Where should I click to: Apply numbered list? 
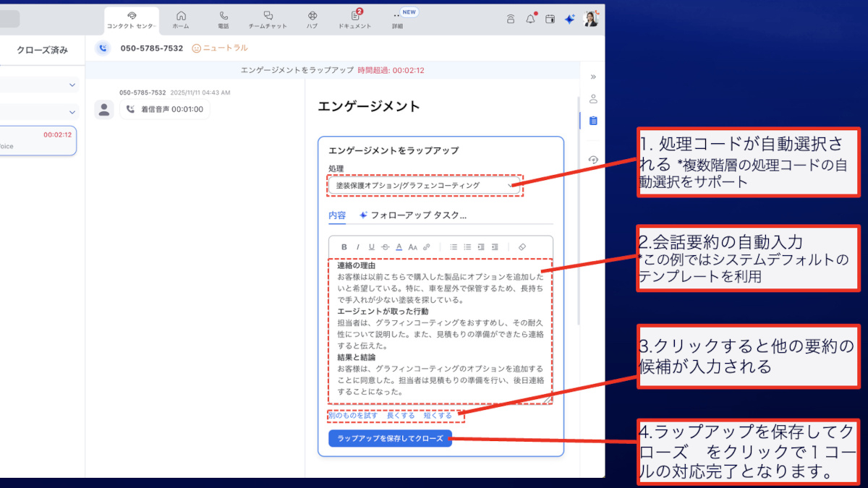click(x=467, y=247)
